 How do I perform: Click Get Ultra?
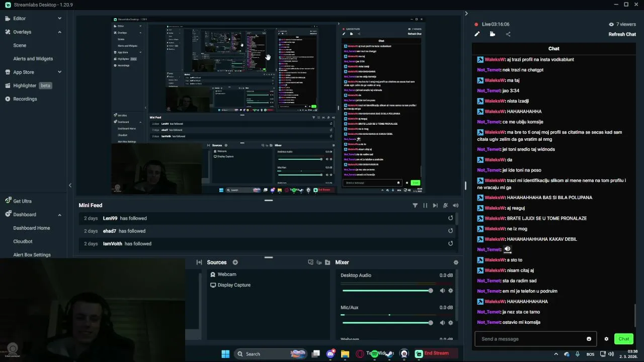tap(22, 201)
